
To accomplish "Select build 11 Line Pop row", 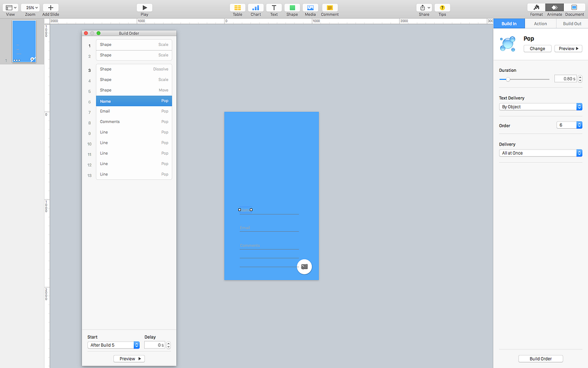I will [134, 153].
